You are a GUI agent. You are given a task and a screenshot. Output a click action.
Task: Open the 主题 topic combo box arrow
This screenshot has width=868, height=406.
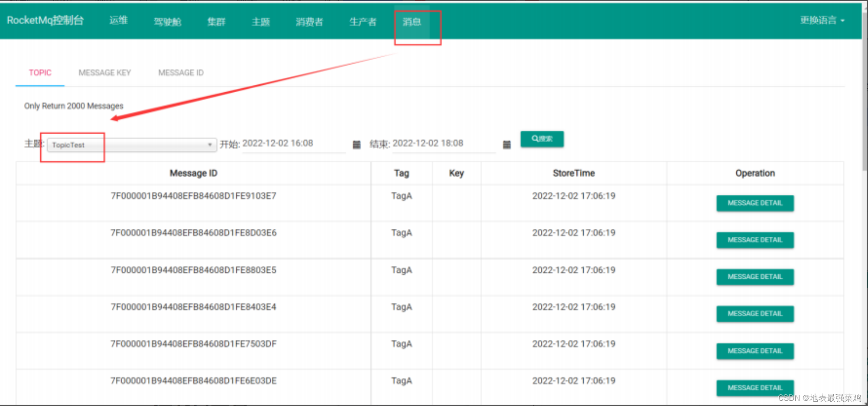pyautogui.click(x=210, y=145)
